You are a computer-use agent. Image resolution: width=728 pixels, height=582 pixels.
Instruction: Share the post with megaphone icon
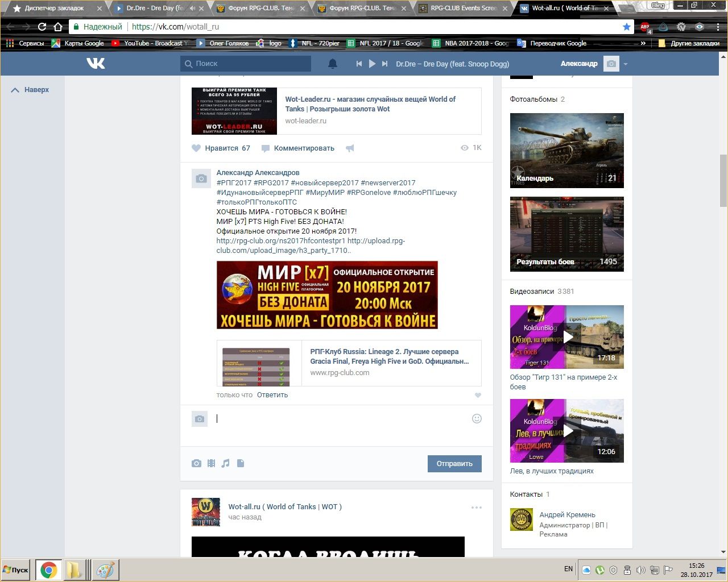[x=350, y=148]
